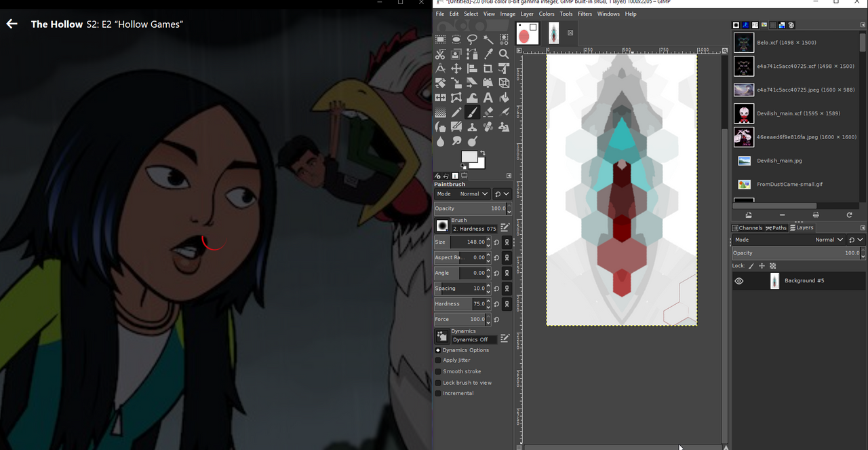Select the Crop tool
Screen dimensions: 868x450
click(x=488, y=69)
